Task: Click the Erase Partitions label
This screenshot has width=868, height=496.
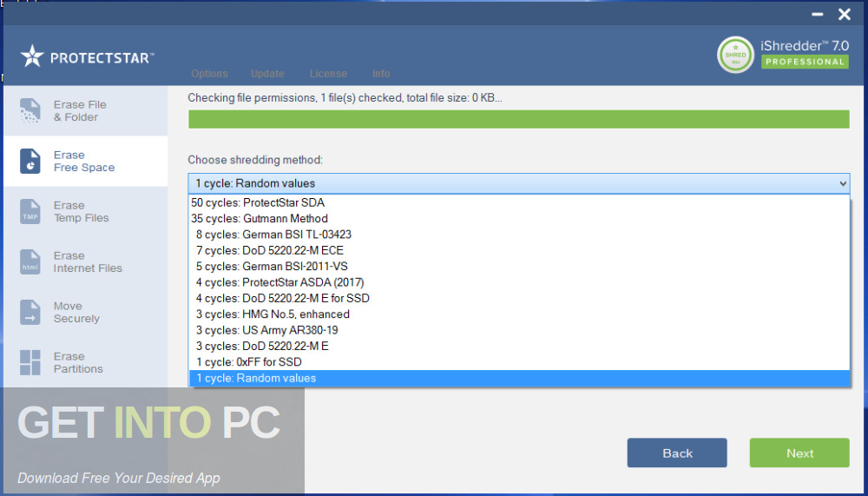Action: coord(78,363)
